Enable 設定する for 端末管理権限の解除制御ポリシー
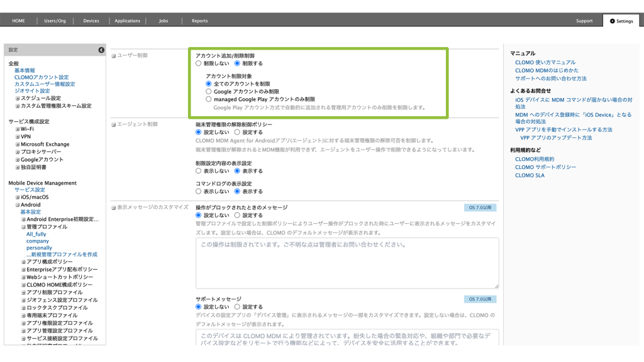Screen dimensions: 644x362 tap(237, 133)
